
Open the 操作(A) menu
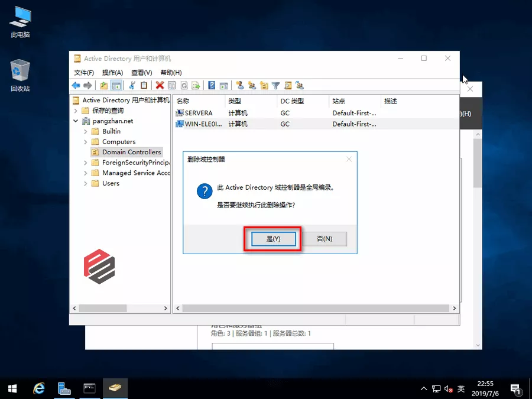(x=112, y=72)
